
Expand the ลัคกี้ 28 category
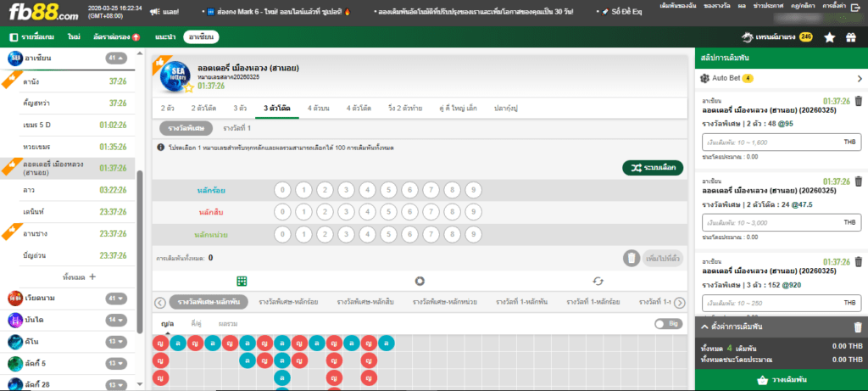116,384
